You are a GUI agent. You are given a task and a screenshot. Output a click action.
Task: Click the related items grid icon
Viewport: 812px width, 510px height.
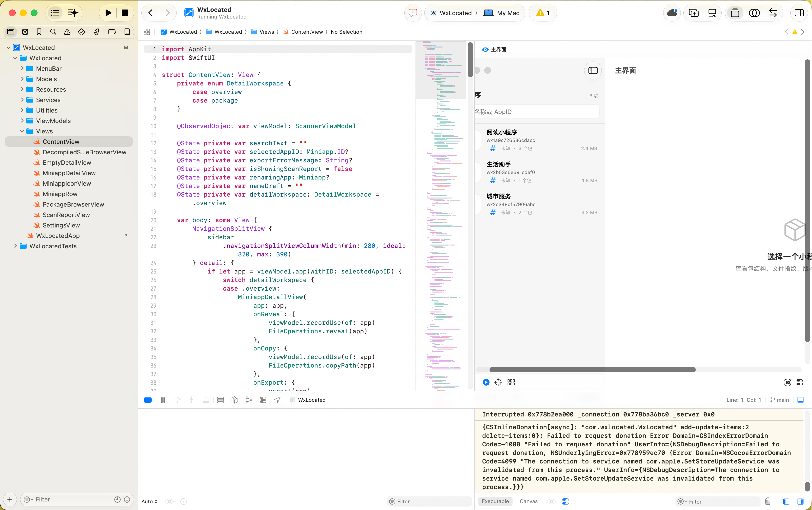[147, 32]
